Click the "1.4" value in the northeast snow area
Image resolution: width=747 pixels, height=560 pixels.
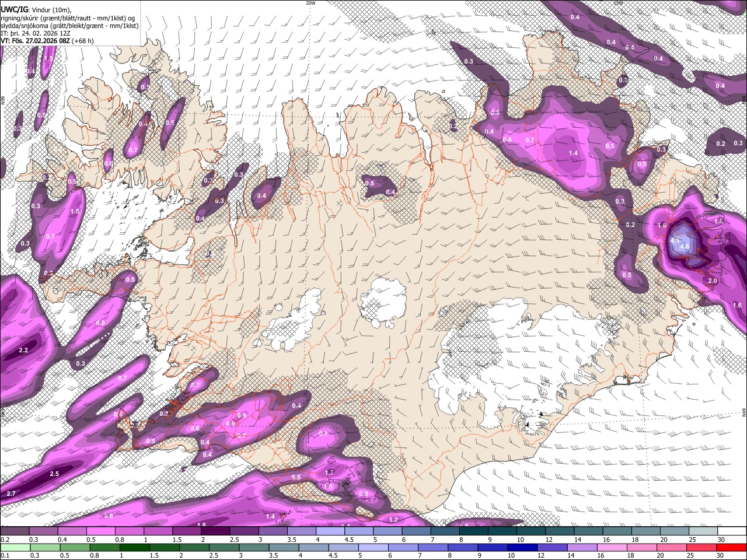pos(573,153)
